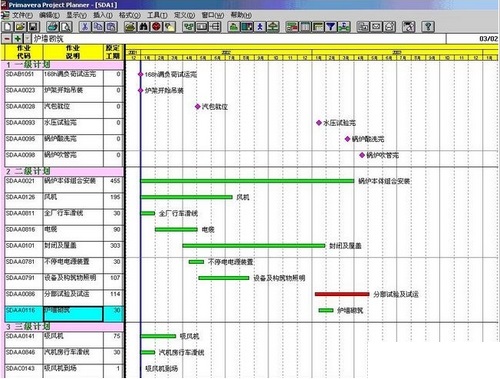This screenshot has height=379, width=500.
Task: Click the date field showing 03/02
Action: pos(473,39)
